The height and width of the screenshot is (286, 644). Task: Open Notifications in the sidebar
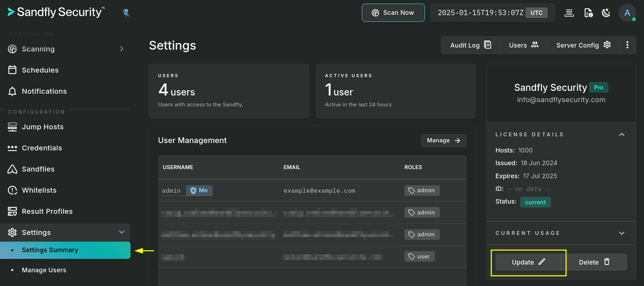(65, 91)
